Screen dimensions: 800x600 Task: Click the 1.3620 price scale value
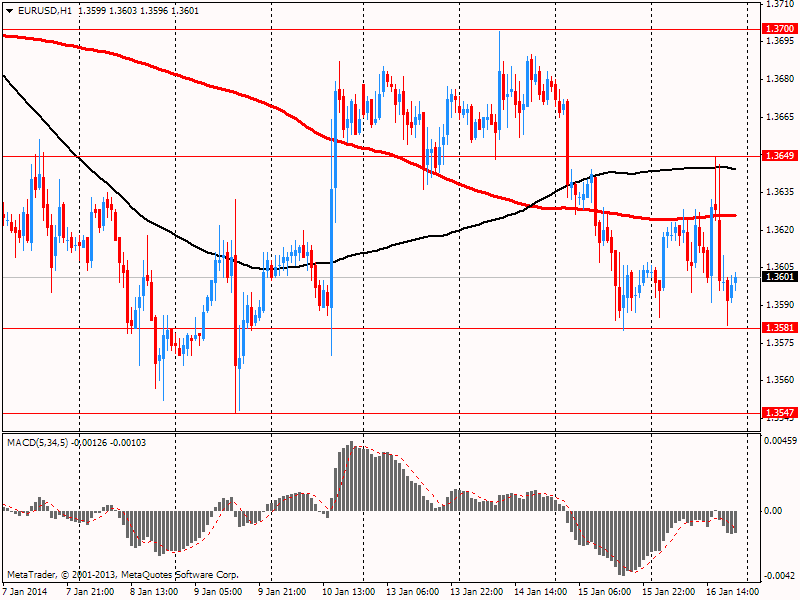tap(781, 230)
